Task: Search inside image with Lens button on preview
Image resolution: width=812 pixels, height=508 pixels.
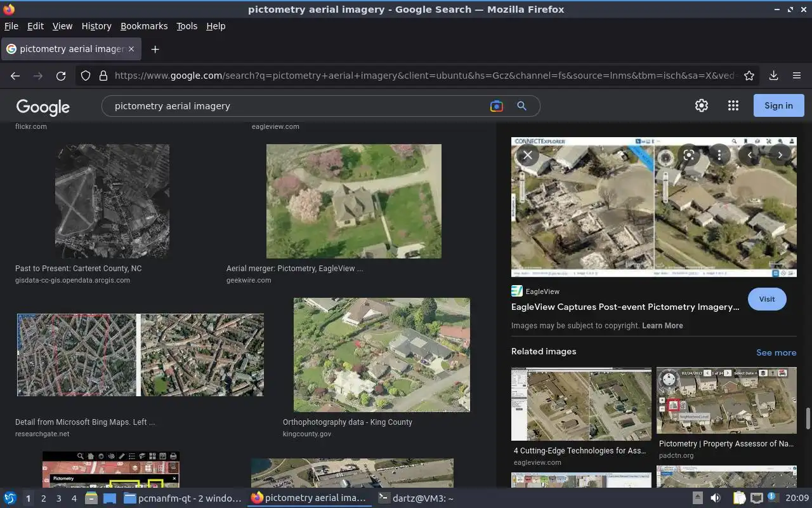Action: pos(688,155)
